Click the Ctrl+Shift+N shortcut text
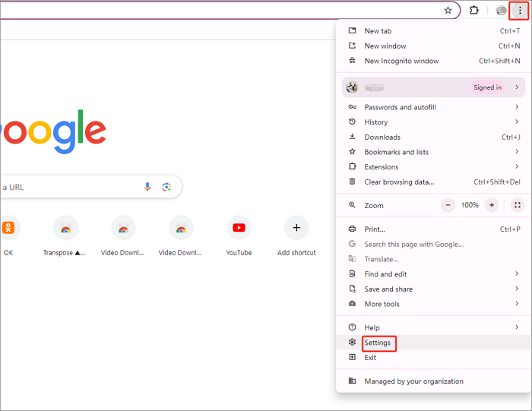The height and width of the screenshot is (411, 532). click(499, 61)
